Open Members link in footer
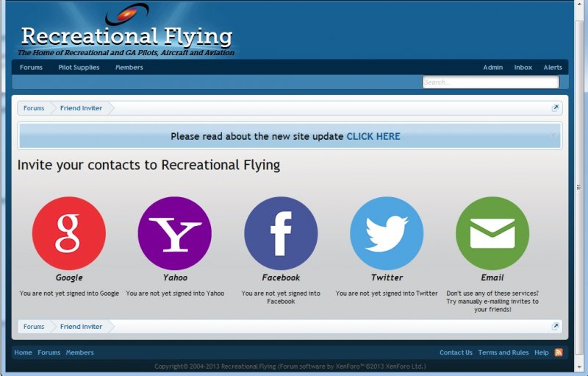The image size is (588, 376). (x=79, y=352)
